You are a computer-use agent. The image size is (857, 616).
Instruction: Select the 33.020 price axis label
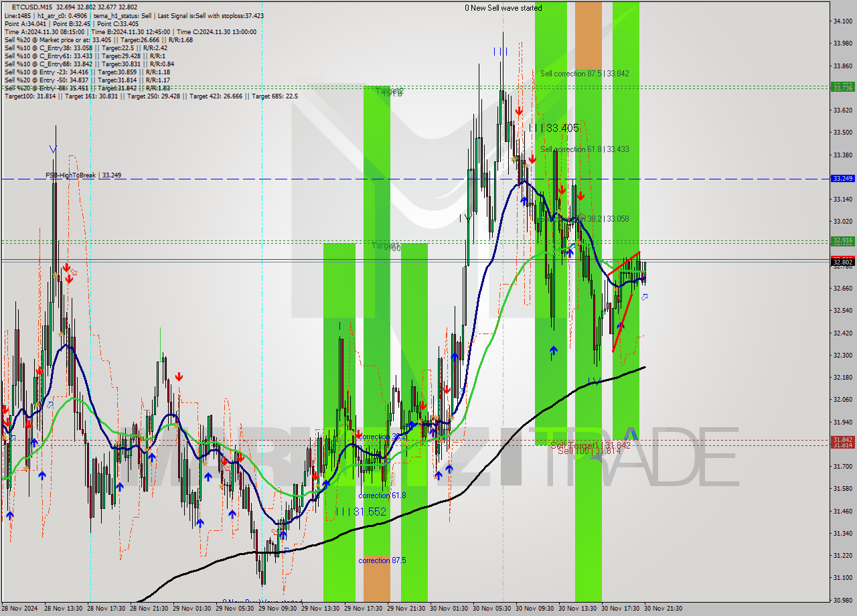[843, 222]
